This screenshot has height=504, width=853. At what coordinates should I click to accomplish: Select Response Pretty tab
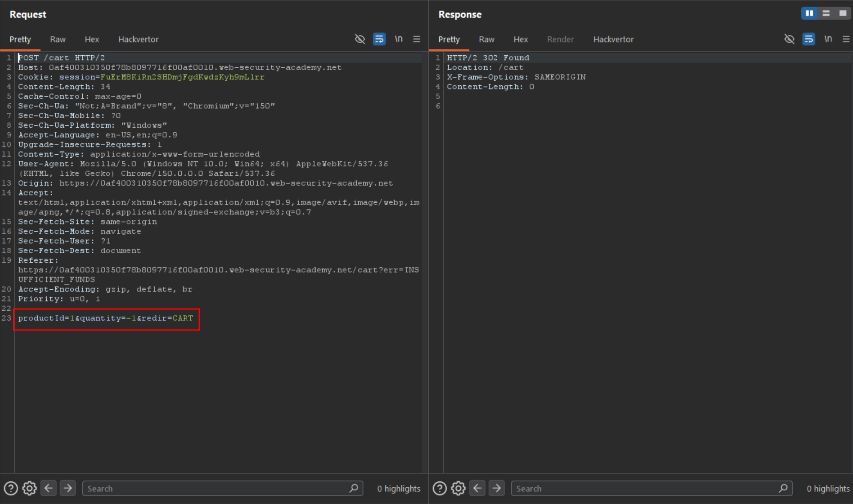coord(449,39)
